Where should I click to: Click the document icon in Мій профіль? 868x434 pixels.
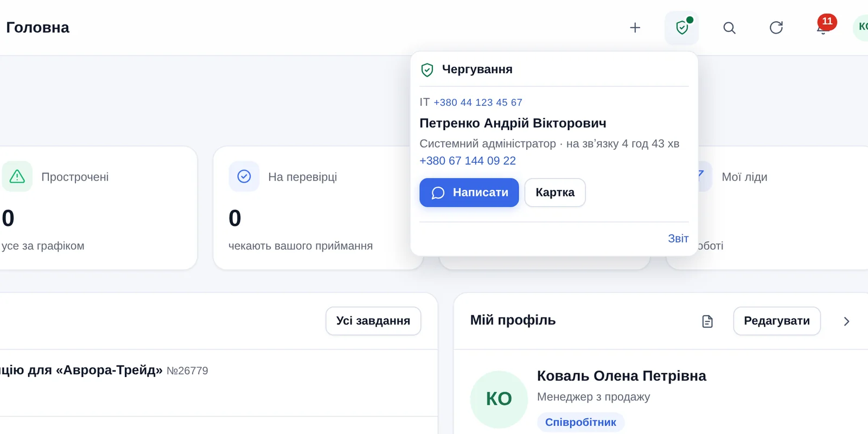707,321
